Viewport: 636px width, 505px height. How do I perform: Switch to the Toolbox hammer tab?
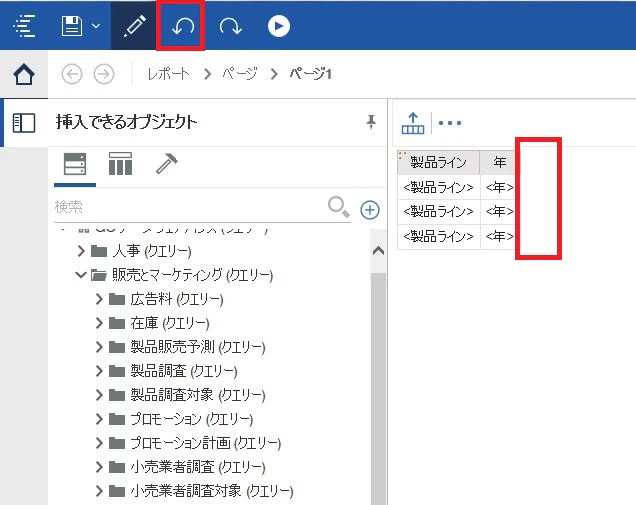[166, 164]
